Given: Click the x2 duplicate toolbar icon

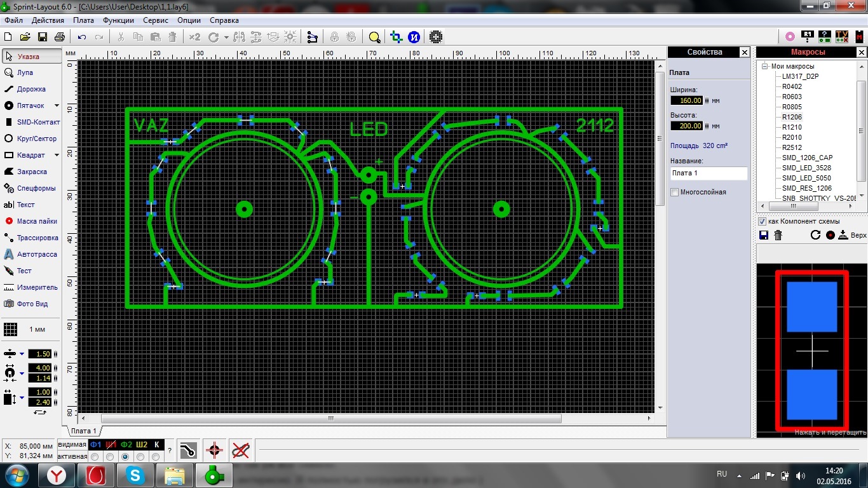Looking at the screenshot, I should tap(194, 37).
